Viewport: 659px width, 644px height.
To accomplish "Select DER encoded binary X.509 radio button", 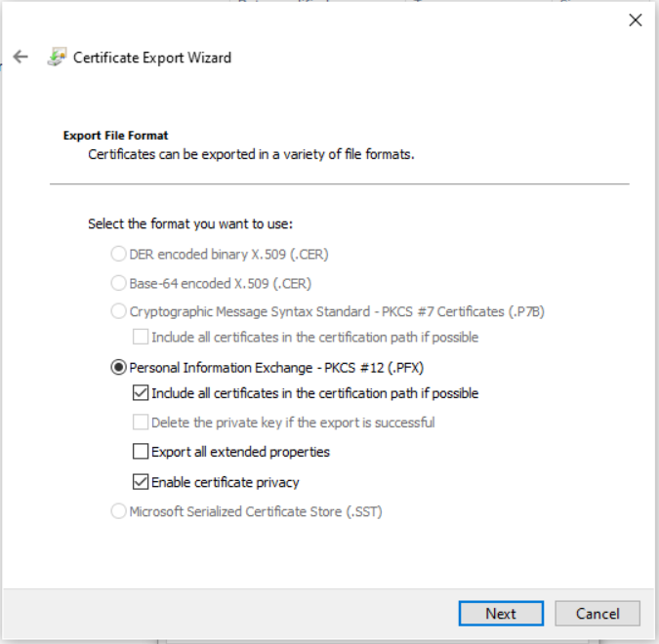I will [119, 255].
